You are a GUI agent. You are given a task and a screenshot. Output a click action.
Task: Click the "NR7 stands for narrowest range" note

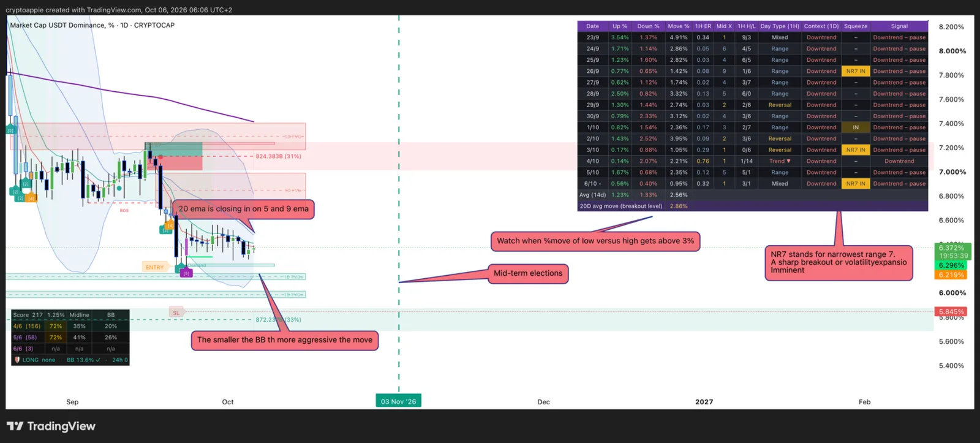point(839,262)
